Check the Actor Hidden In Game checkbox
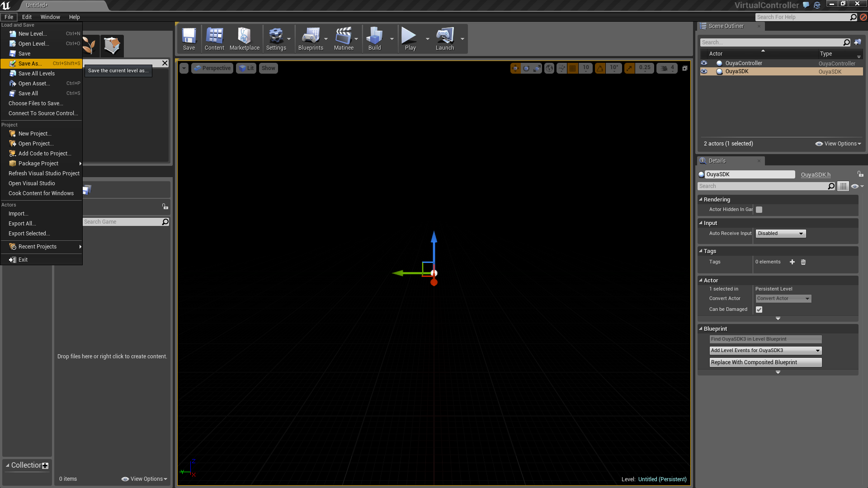868x488 pixels. click(759, 210)
